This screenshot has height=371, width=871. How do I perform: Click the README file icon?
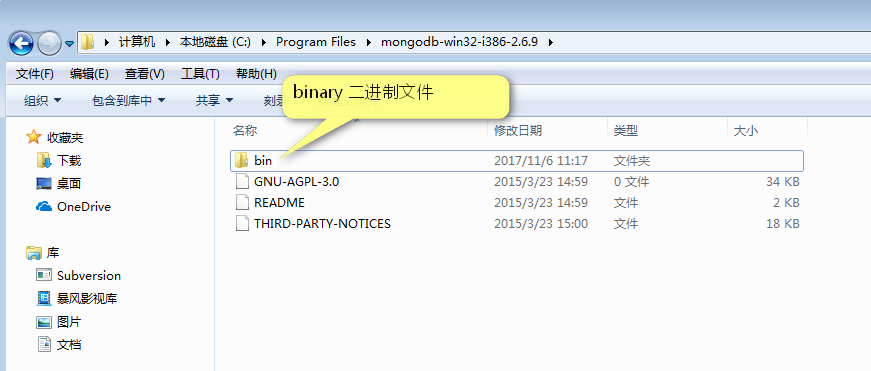[x=242, y=203]
